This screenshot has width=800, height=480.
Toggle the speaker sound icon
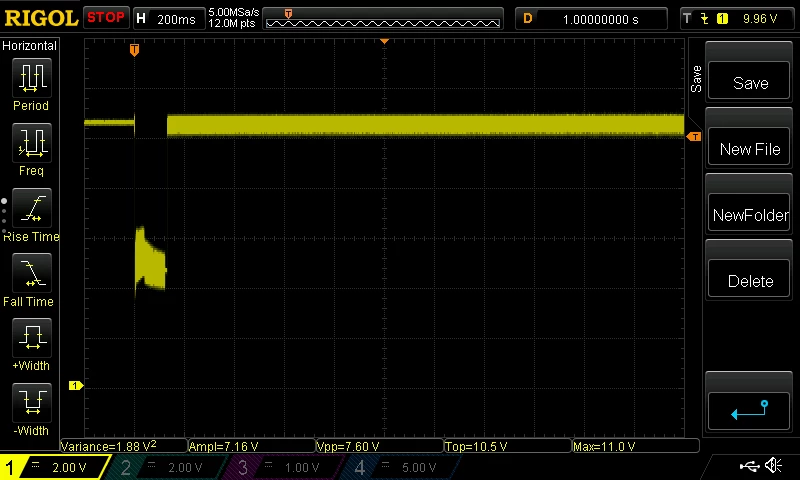(774, 466)
